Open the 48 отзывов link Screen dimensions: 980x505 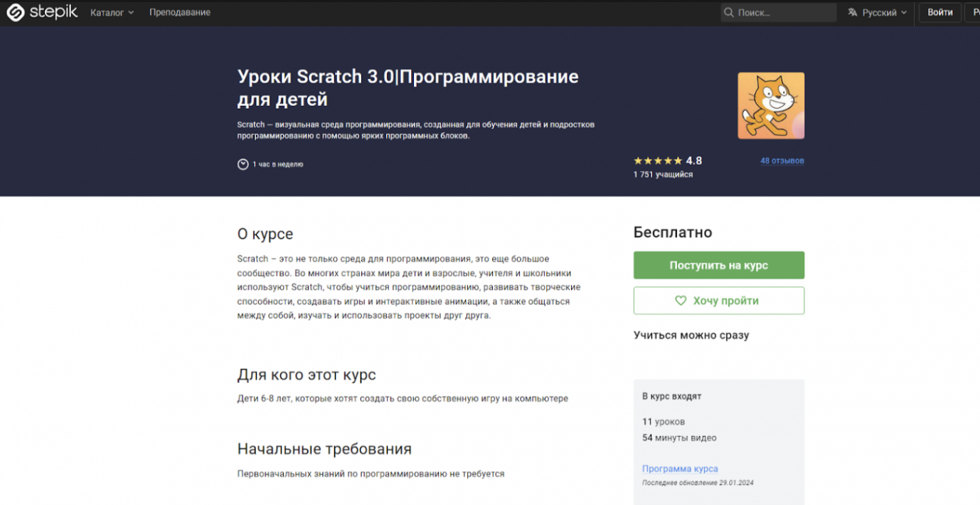click(x=782, y=161)
